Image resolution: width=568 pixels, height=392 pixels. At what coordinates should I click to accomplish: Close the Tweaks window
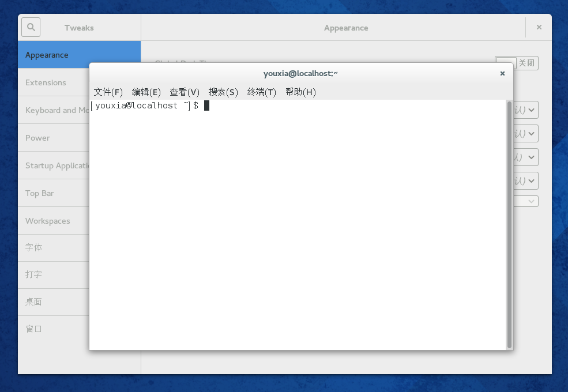click(539, 27)
